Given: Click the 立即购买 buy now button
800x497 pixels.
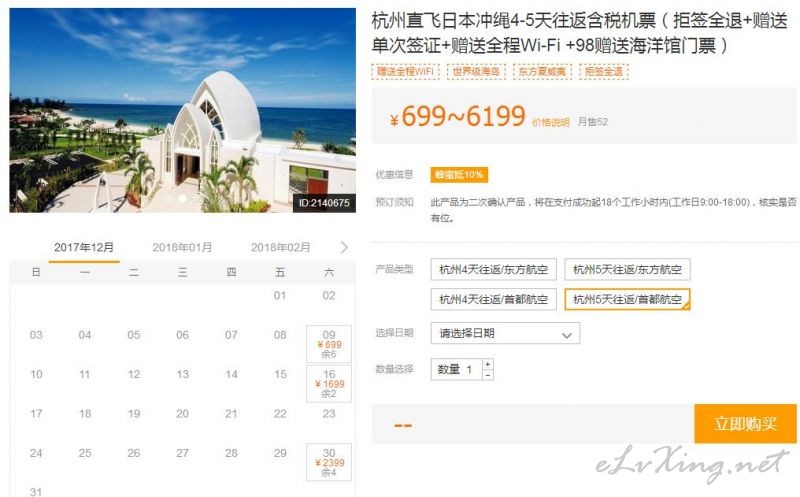Looking at the screenshot, I should coord(745,424).
